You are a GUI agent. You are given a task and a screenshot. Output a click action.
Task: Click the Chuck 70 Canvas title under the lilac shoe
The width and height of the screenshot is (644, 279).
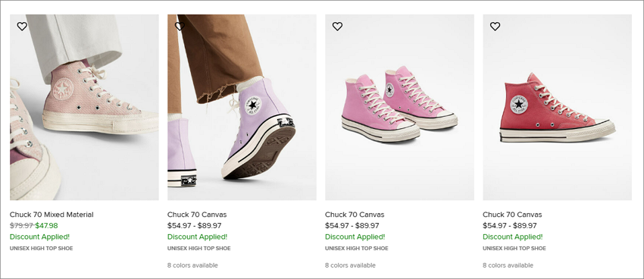(197, 215)
